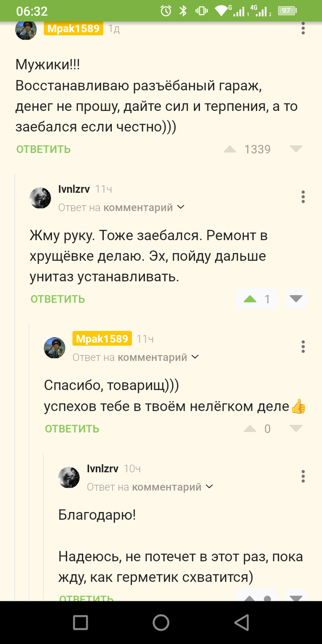Viewport: 322px width, 644px height.
Task: Tap the Android home button
Action: (x=161, y=622)
